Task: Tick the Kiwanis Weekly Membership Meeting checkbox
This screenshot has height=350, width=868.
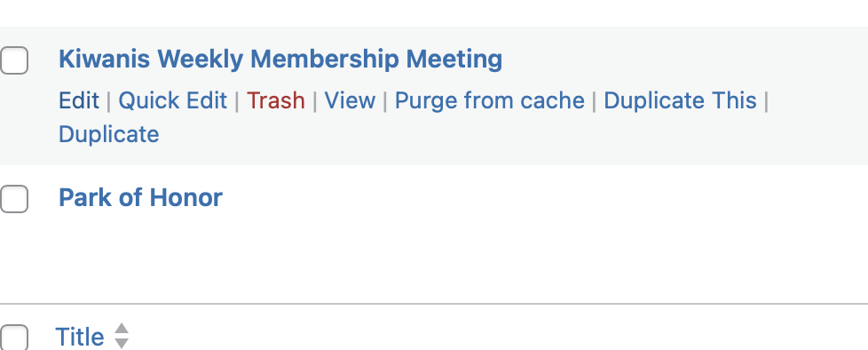Action: point(14,60)
